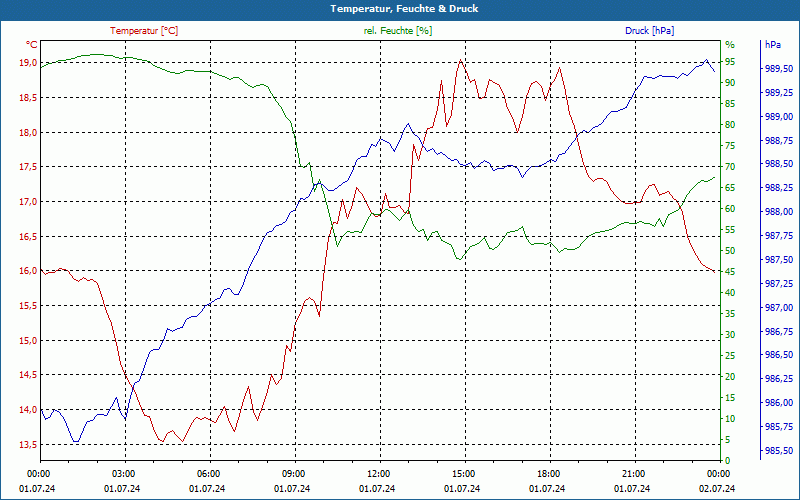Viewport: 800px width, 500px height.
Task: Pick the '15,0' temperature axis value
Action: click(x=28, y=340)
